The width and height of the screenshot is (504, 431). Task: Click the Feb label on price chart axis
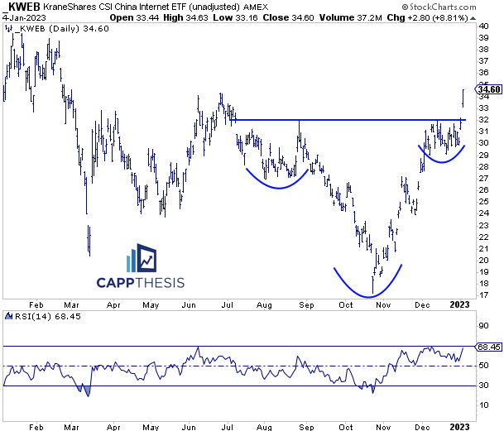pos(36,304)
